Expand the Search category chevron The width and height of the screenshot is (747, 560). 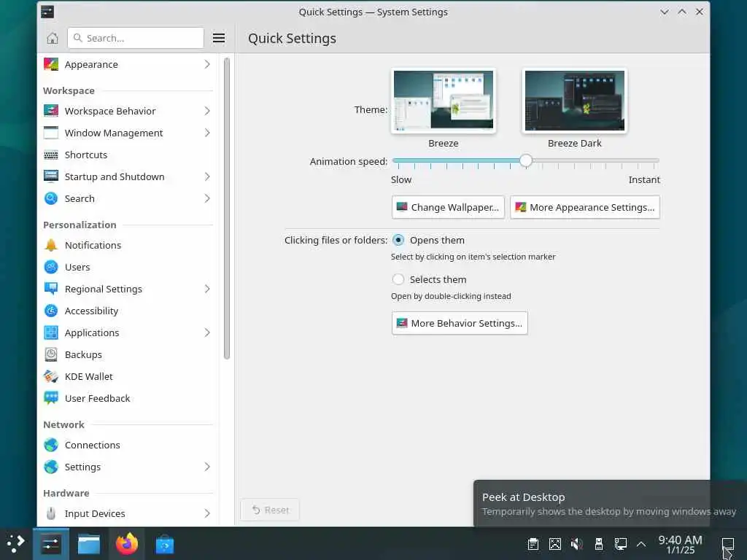(207, 198)
